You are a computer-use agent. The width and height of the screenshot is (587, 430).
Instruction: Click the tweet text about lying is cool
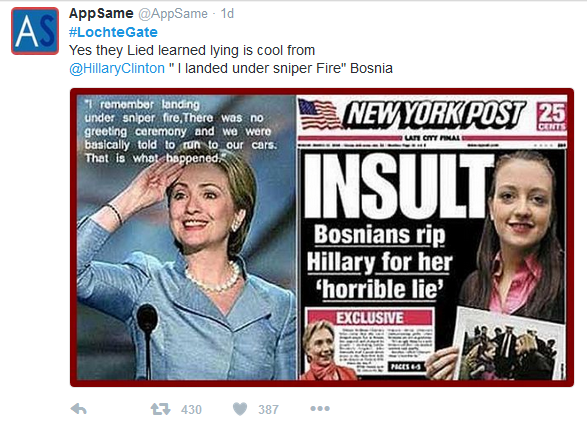pyautogui.click(x=192, y=50)
